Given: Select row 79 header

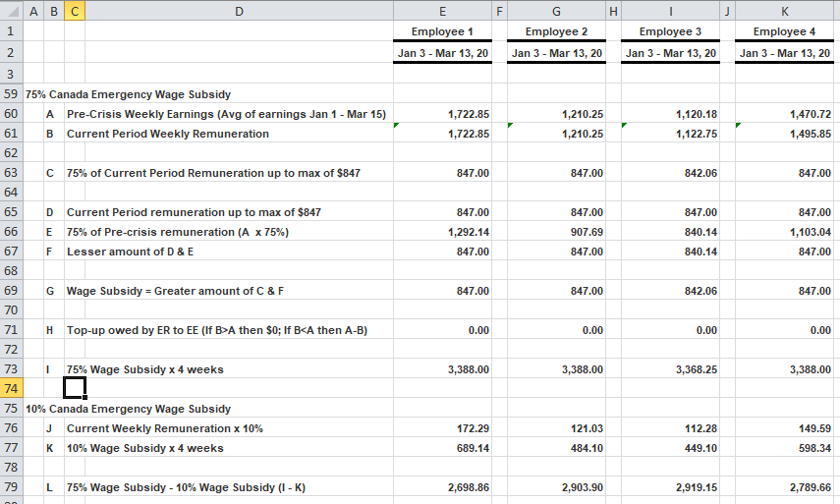Looking at the screenshot, I should 11,487.
